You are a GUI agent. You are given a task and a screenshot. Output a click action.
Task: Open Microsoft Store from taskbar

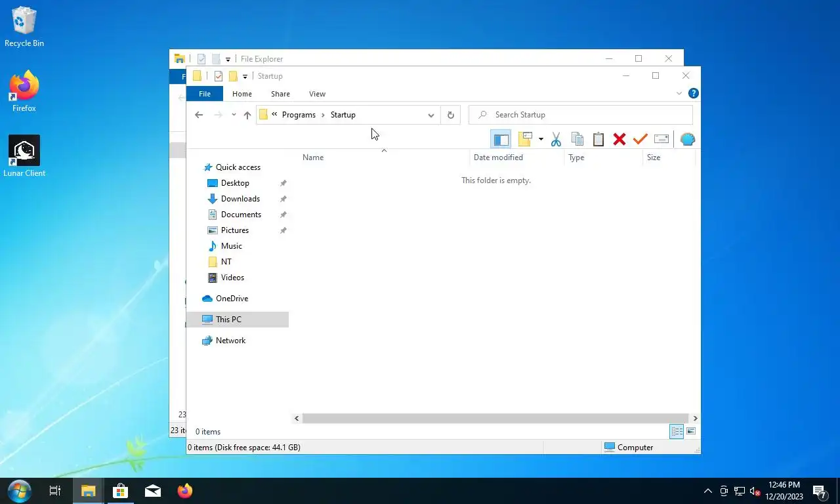(x=120, y=491)
